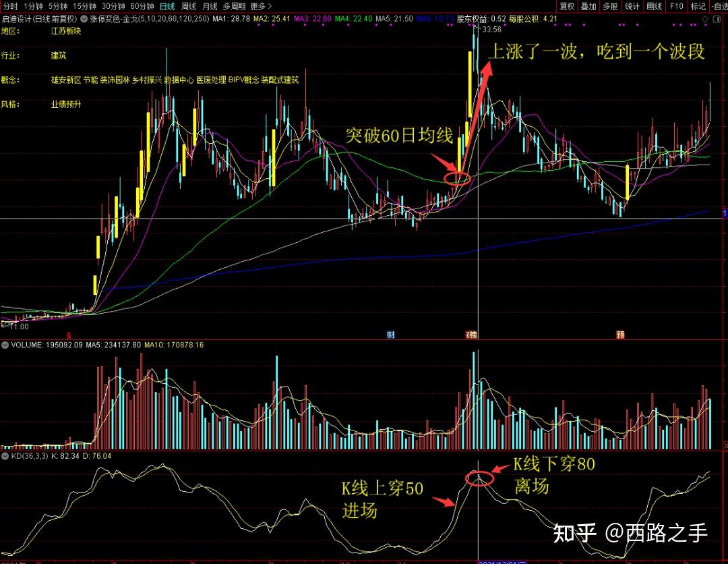Click the 数据中心 concept tag
728x564 pixels.
point(179,80)
